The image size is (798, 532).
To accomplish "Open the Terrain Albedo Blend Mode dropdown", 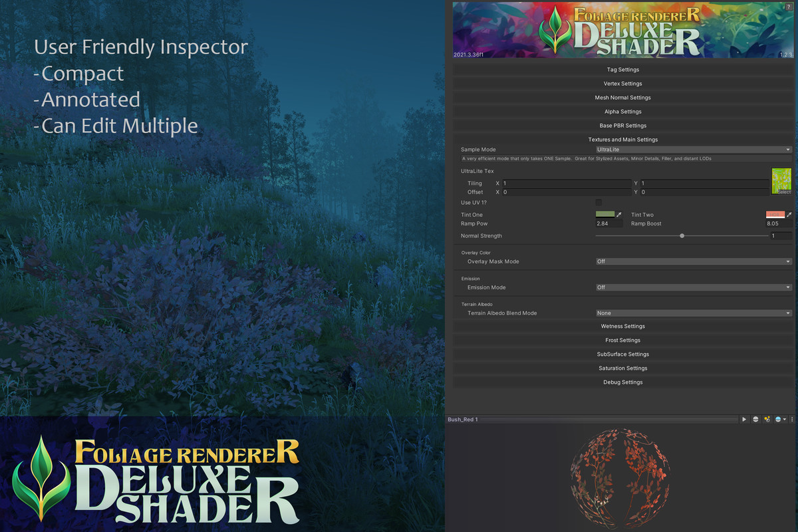I will click(x=694, y=313).
